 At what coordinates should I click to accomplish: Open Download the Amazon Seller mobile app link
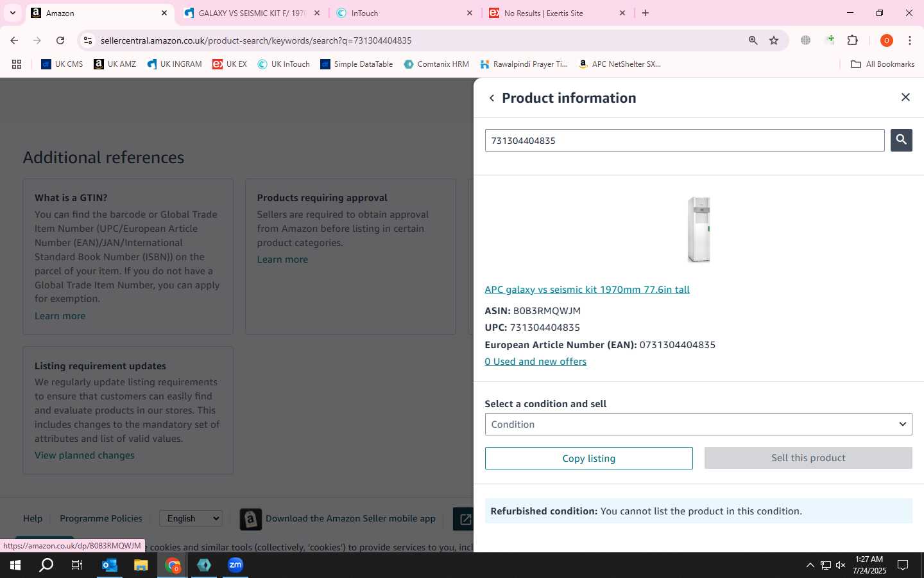[x=350, y=518]
